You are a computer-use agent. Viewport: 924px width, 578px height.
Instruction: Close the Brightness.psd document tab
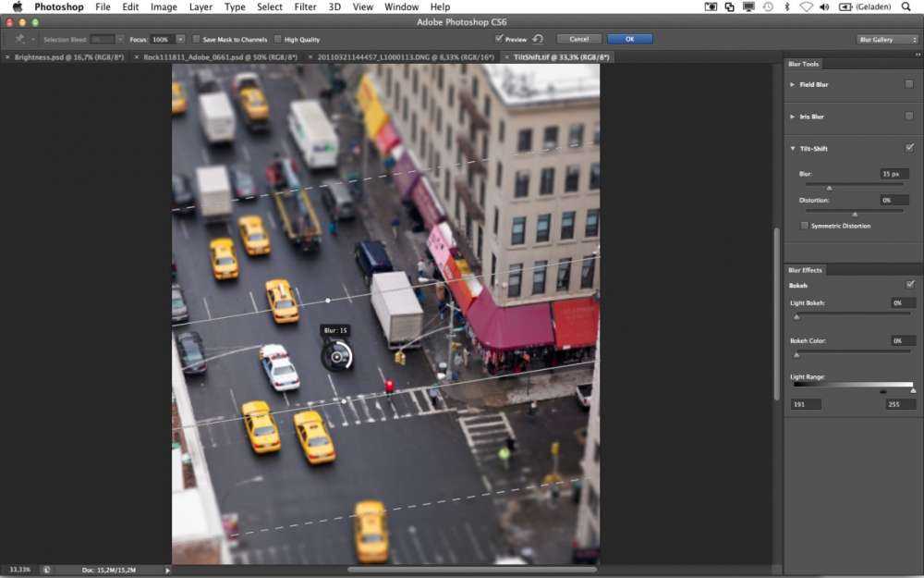[x=8, y=57]
